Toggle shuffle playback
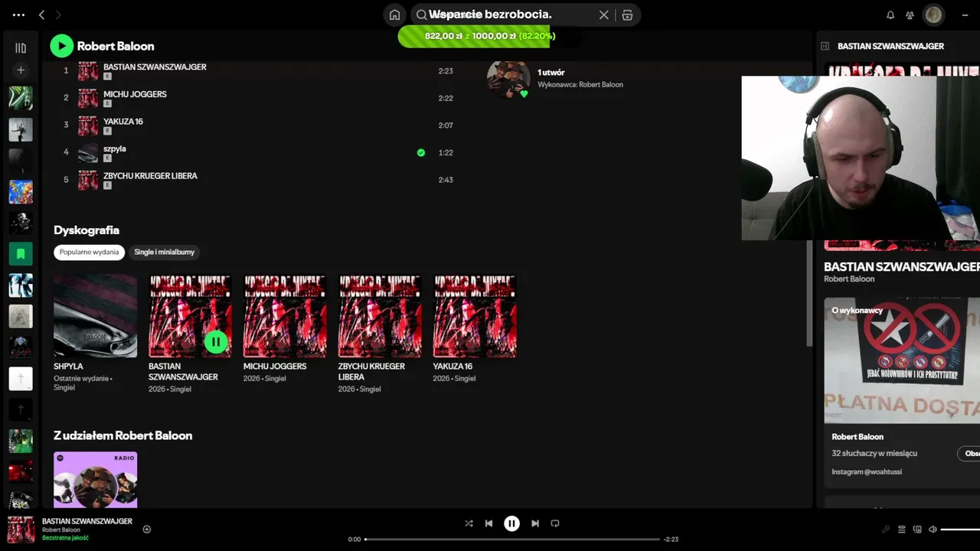The image size is (980, 551). click(469, 523)
